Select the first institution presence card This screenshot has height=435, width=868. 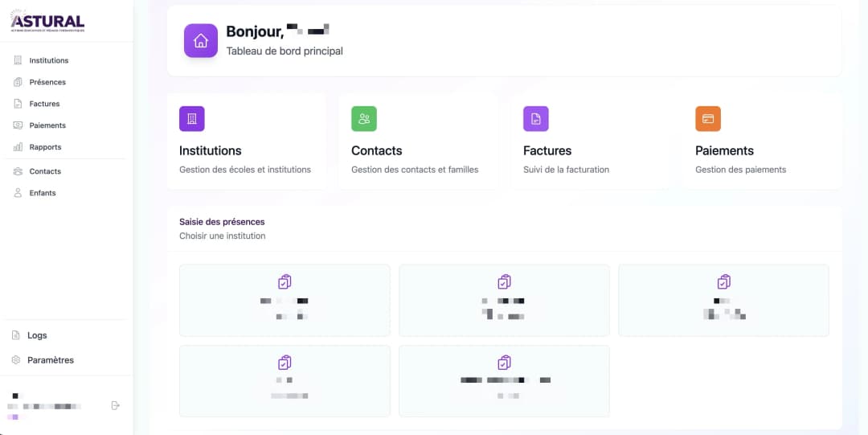click(285, 301)
